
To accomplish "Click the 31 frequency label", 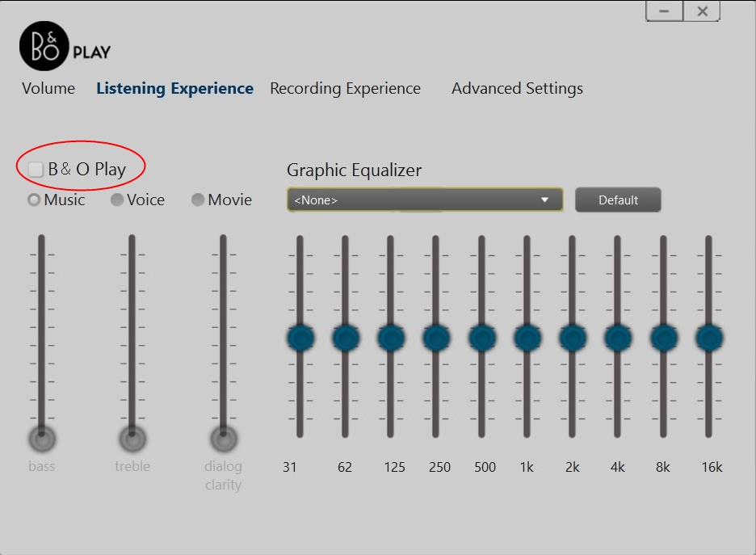I will 289,467.
